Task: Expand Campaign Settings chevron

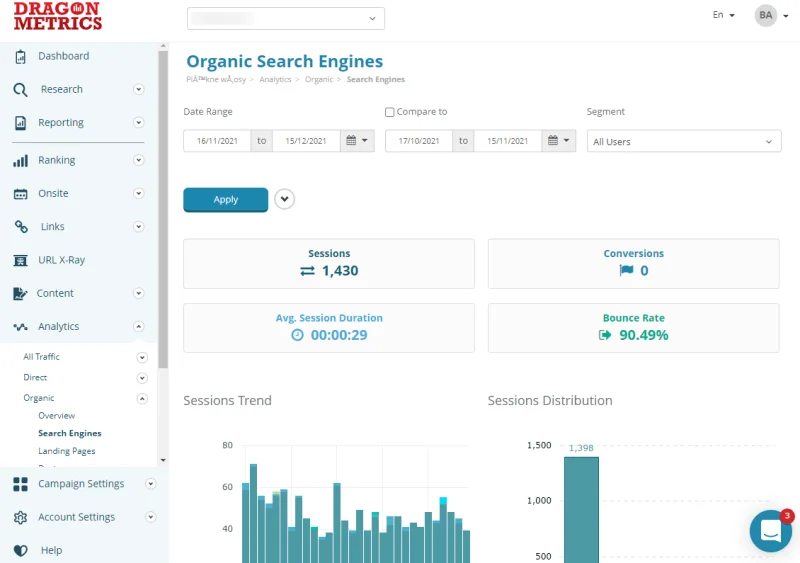Action: (x=151, y=484)
